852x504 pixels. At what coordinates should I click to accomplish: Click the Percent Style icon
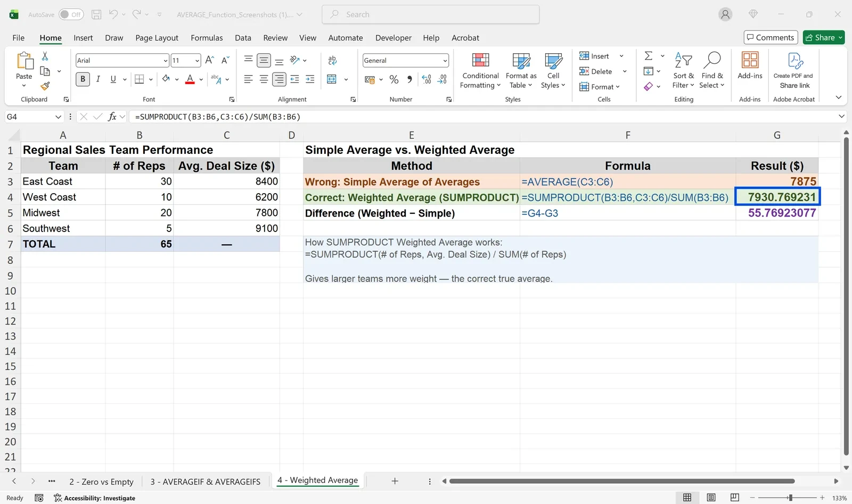coord(394,79)
